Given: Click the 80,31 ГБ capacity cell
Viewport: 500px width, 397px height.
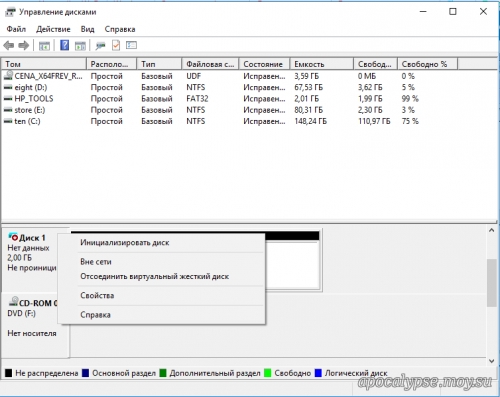Looking at the screenshot, I should pyautogui.click(x=309, y=110).
